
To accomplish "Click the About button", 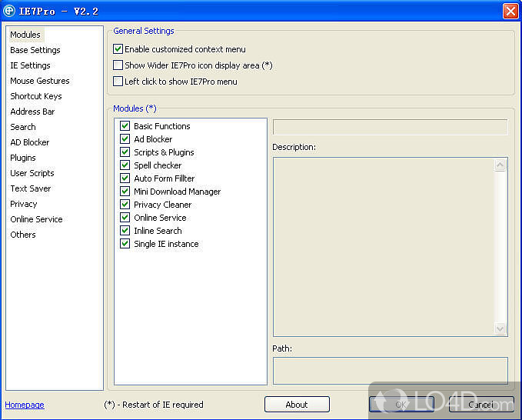I will 297,405.
